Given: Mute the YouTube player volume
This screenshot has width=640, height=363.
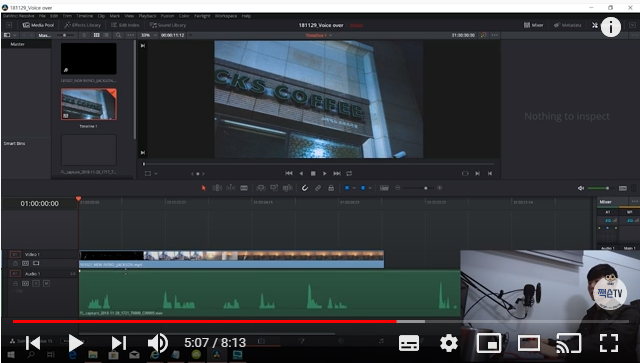Looking at the screenshot, I should [x=158, y=343].
